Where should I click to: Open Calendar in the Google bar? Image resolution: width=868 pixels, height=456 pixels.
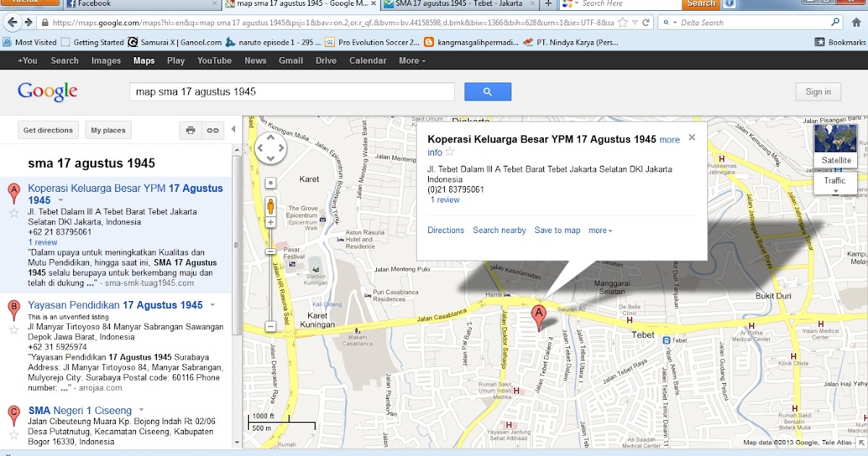click(x=367, y=61)
